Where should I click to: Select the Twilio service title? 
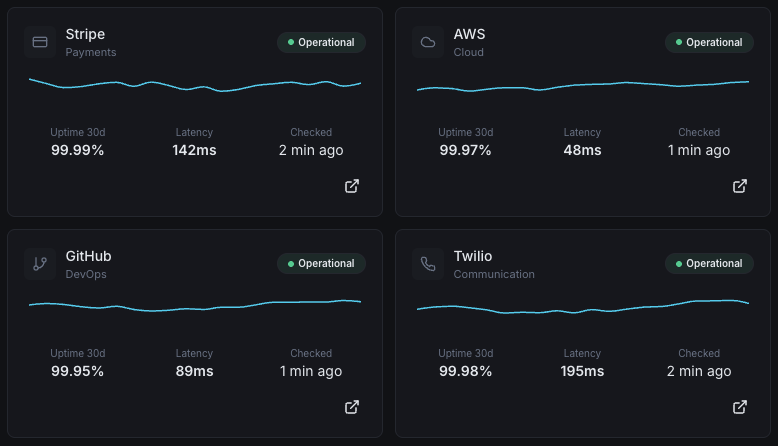473,256
